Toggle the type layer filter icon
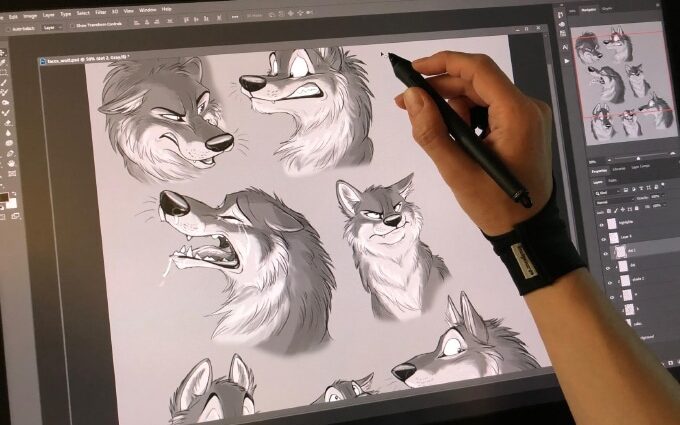 click(641, 188)
